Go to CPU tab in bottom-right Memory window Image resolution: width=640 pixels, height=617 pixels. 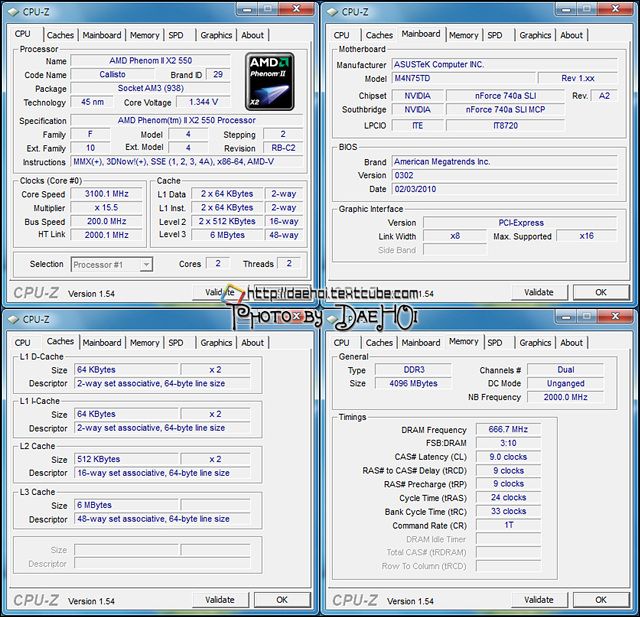[x=341, y=343]
